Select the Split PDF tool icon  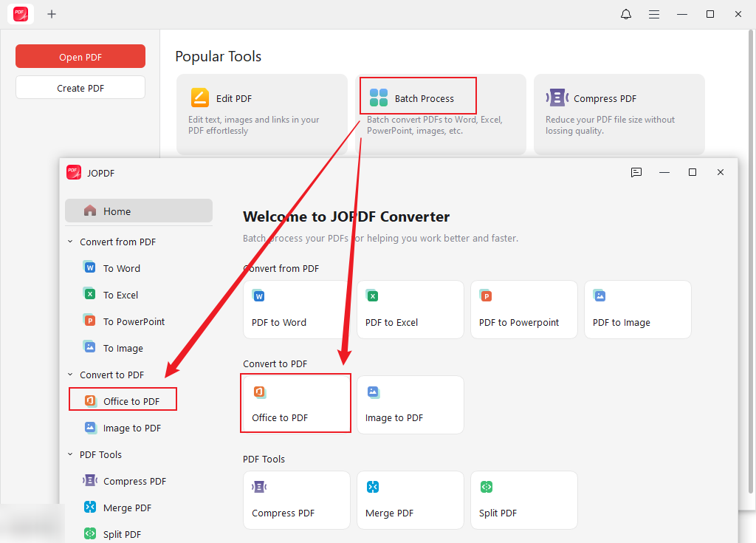coord(487,486)
